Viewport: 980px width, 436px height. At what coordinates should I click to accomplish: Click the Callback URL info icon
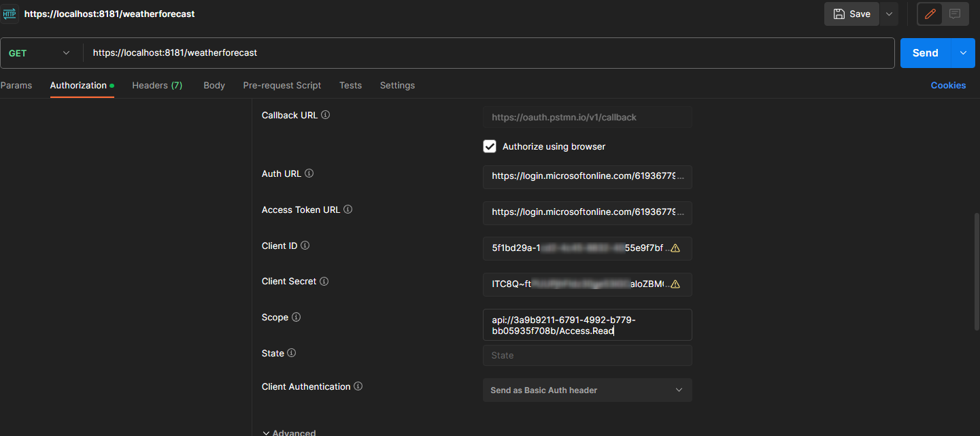(x=325, y=115)
